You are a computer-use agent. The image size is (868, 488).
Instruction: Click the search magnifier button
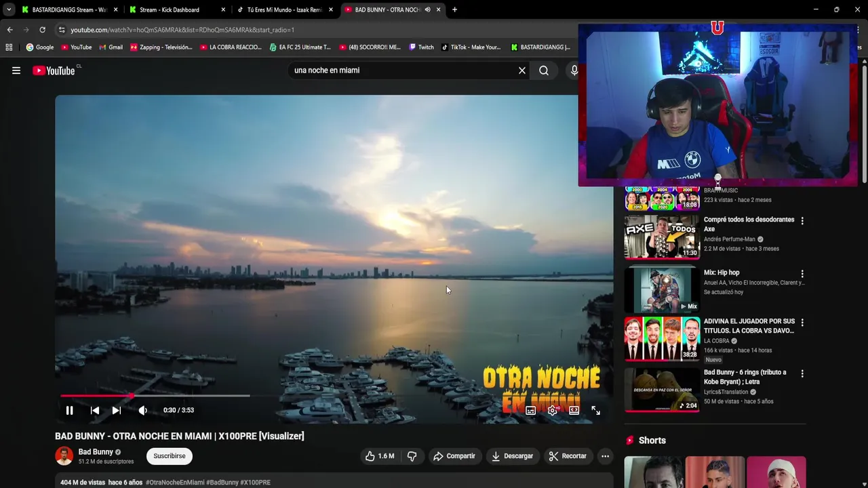point(544,70)
